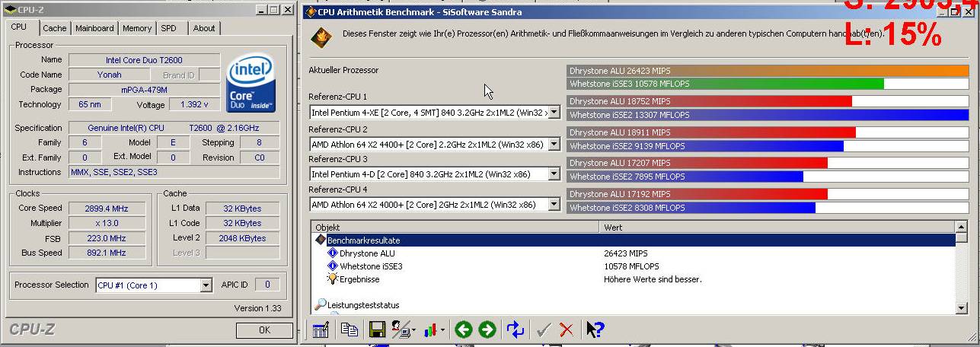Screen dimensions: 980x347
Task: Click the save floppy disk icon
Action: pyautogui.click(x=376, y=329)
